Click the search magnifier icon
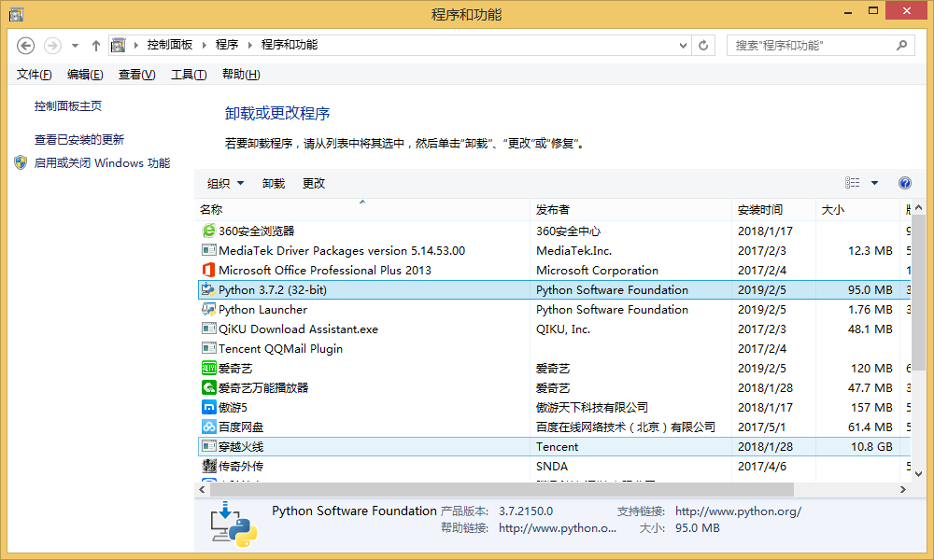This screenshot has width=934, height=560. pyautogui.click(x=902, y=45)
